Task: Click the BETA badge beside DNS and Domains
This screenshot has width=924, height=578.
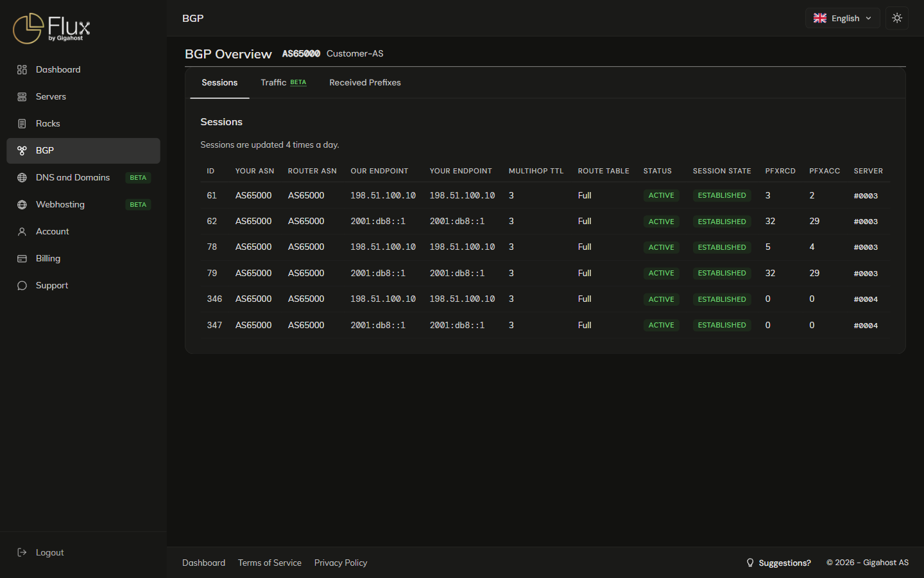Action: pos(138,177)
